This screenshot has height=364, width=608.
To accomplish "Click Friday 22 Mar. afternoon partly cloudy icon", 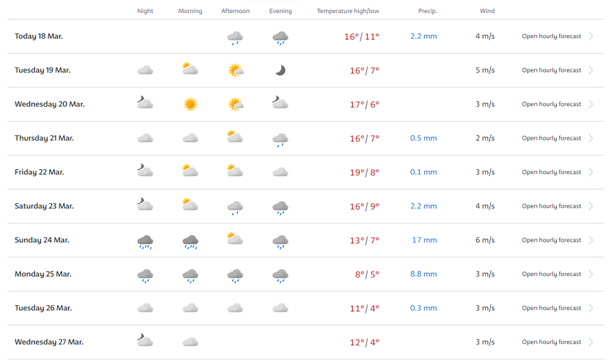I will pos(235,171).
